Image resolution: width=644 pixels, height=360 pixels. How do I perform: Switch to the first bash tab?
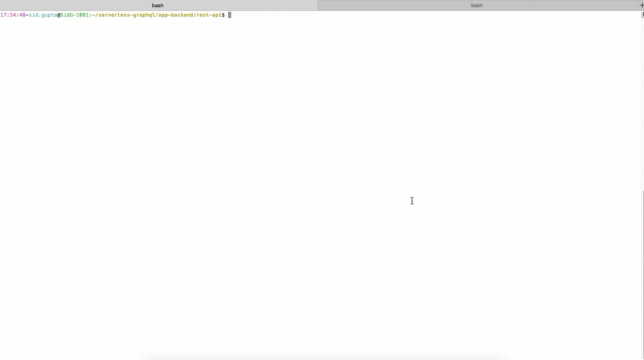pos(158,5)
